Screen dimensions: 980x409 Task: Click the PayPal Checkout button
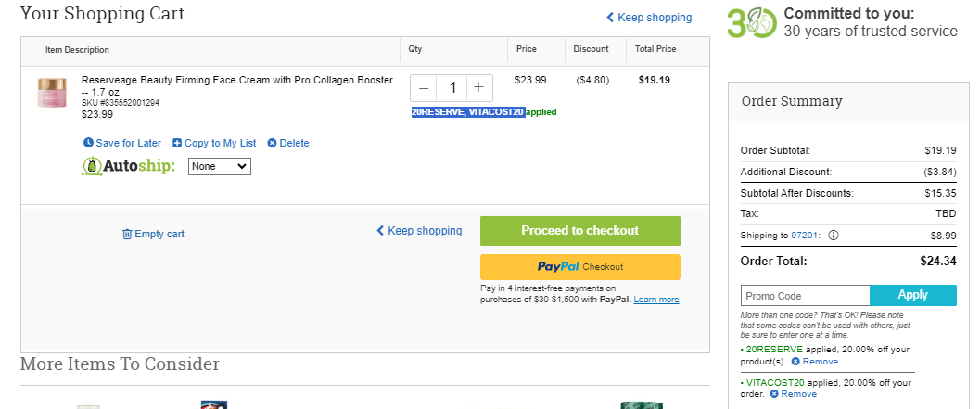click(x=580, y=267)
